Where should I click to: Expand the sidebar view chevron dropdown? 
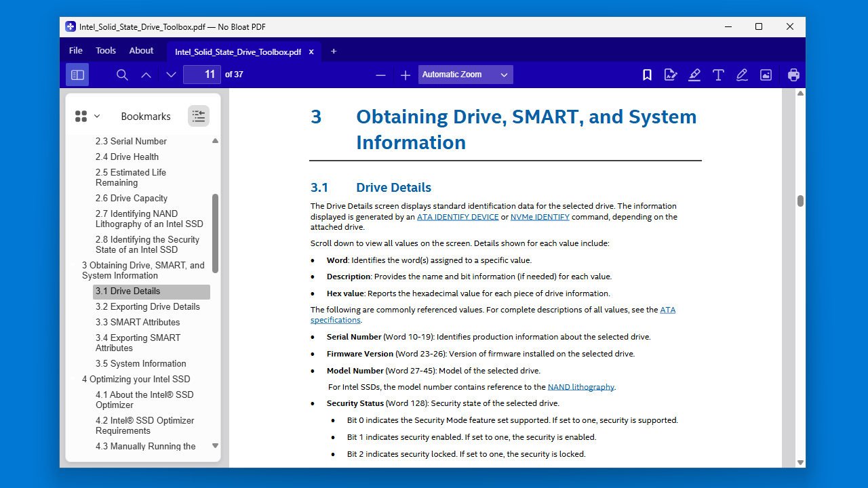pos(97,117)
